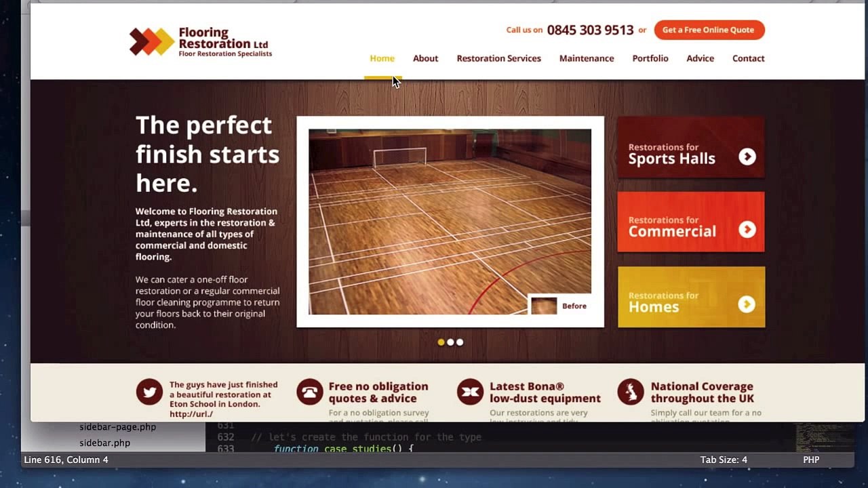
Task: Open the About page
Action: point(426,58)
